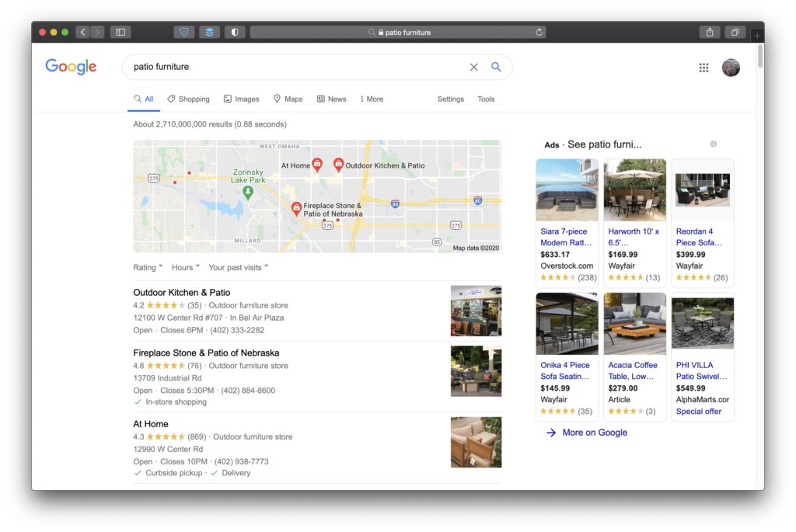Image resolution: width=796 pixels, height=532 pixels.
Task: Open Reordan sofa set product image
Action: click(703, 190)
